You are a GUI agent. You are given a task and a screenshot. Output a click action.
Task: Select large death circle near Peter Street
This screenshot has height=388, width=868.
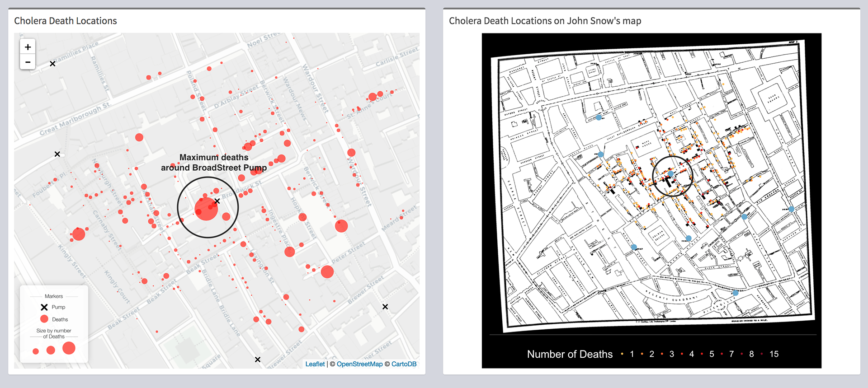point(327,271)
